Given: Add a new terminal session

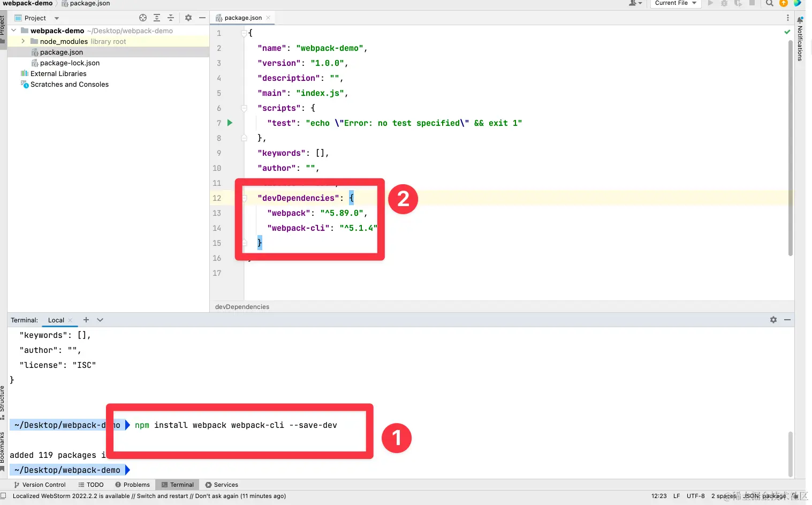Looking at the screenshot, I should [x=86, y=320].
